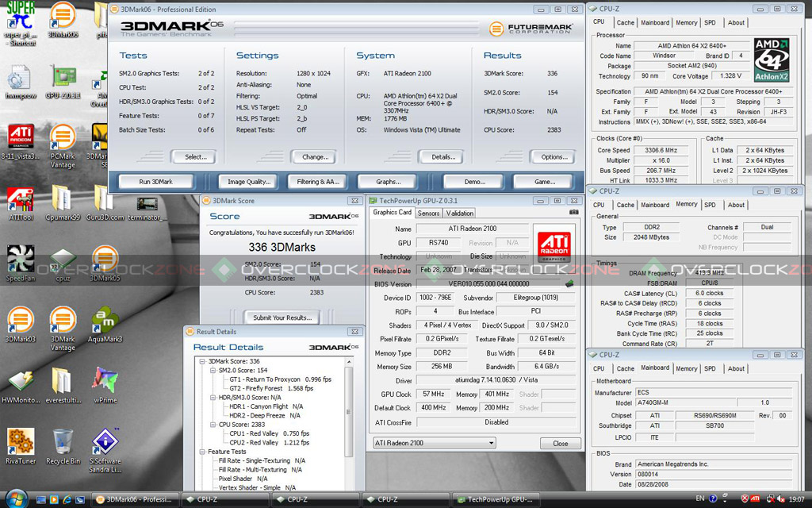Select HDR1 - Canyon Flight row
Image resolution: width=812 pixels, height=508 pixels.
[x=266, y=406]
